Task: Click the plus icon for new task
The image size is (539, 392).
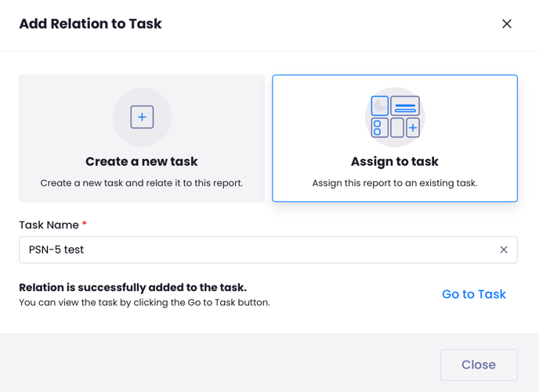Action: click(x=142, y=117)
